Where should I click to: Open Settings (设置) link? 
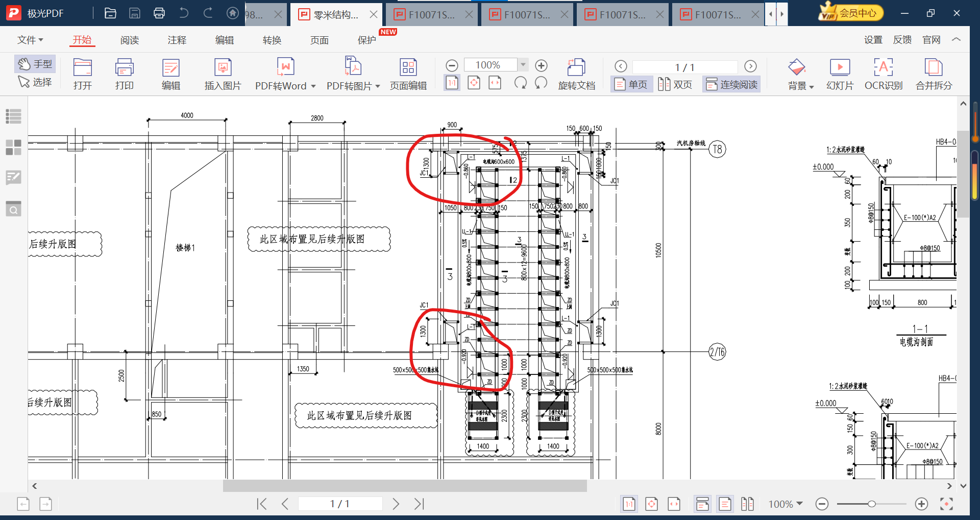tap(873, 40)
